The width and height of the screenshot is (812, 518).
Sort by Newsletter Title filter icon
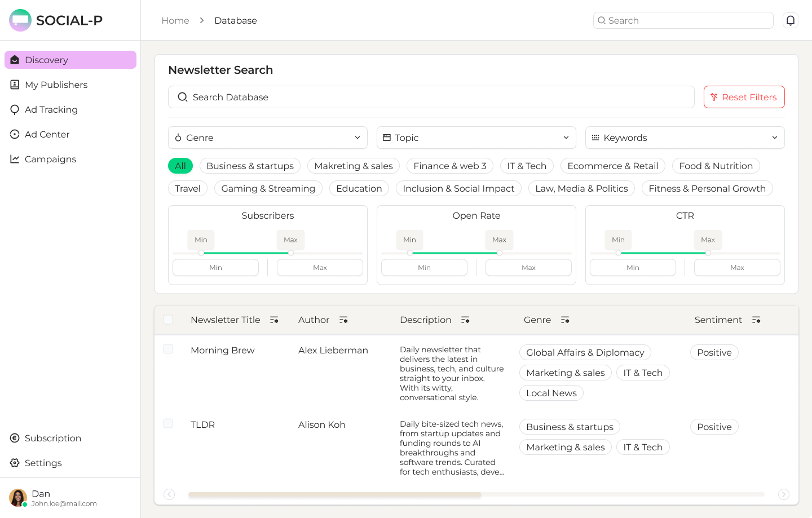pos(274,320)
